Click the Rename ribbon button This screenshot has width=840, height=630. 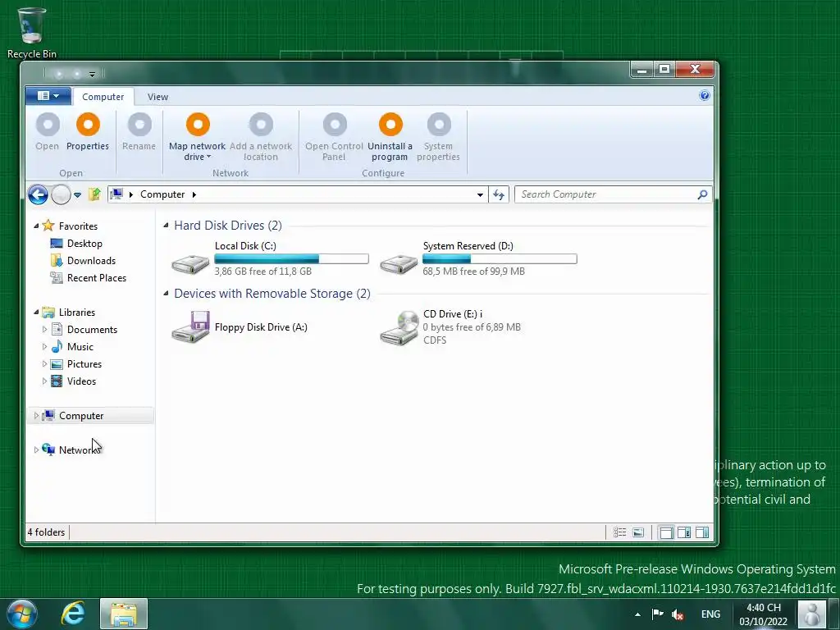tap(139, 132)
